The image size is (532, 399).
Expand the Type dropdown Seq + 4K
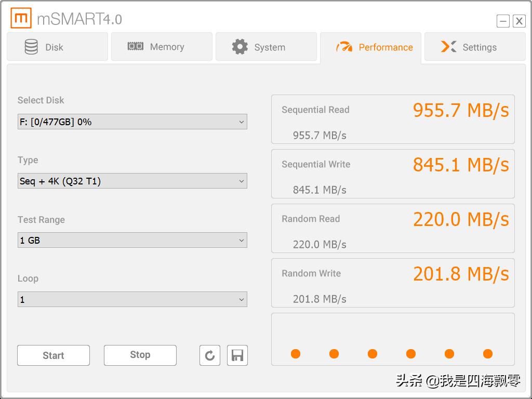click(132, 181)
